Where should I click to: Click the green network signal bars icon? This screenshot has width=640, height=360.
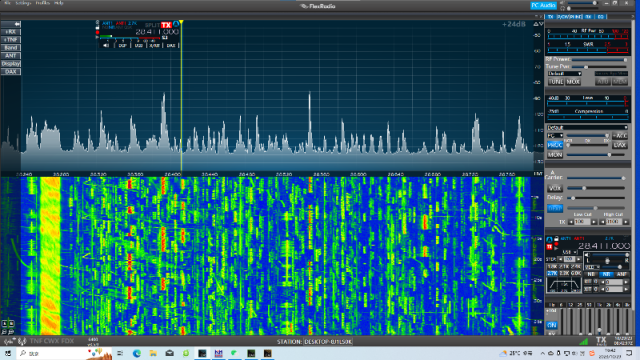(x=584, y=341)
